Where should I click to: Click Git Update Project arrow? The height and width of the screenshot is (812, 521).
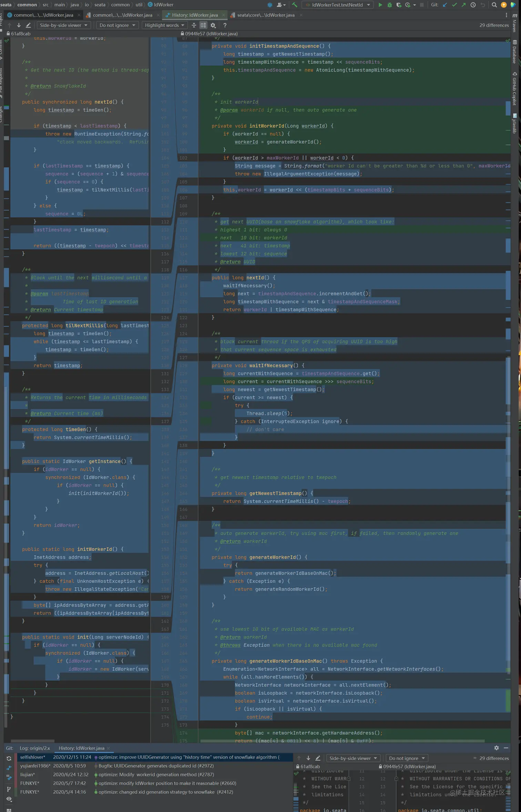point(445,5)
